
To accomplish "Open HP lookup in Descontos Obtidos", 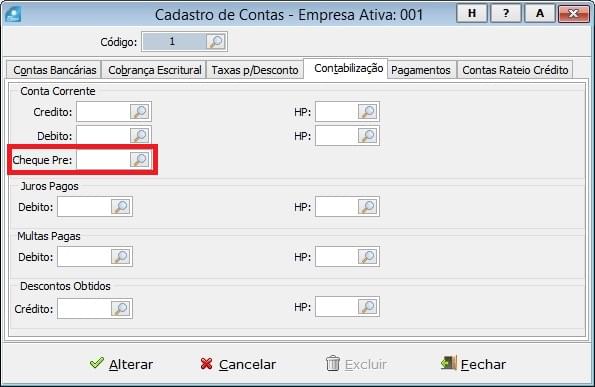I will 368,307.
